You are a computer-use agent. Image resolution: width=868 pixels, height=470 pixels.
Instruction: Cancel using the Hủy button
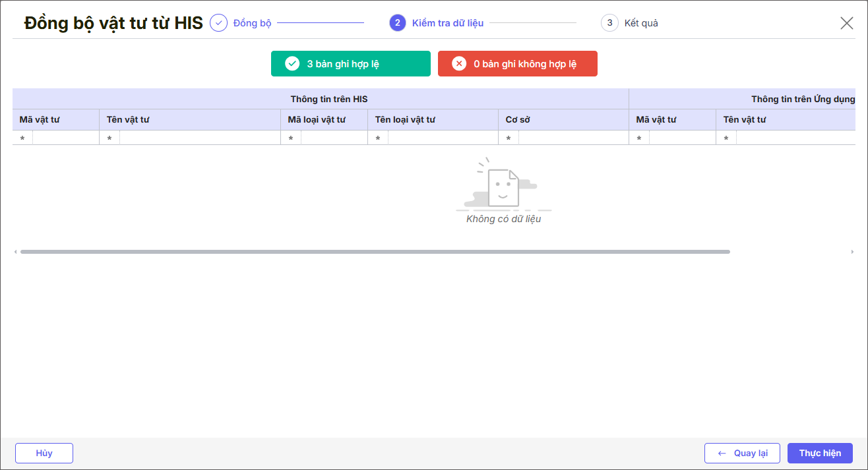(x=44, y=454)
